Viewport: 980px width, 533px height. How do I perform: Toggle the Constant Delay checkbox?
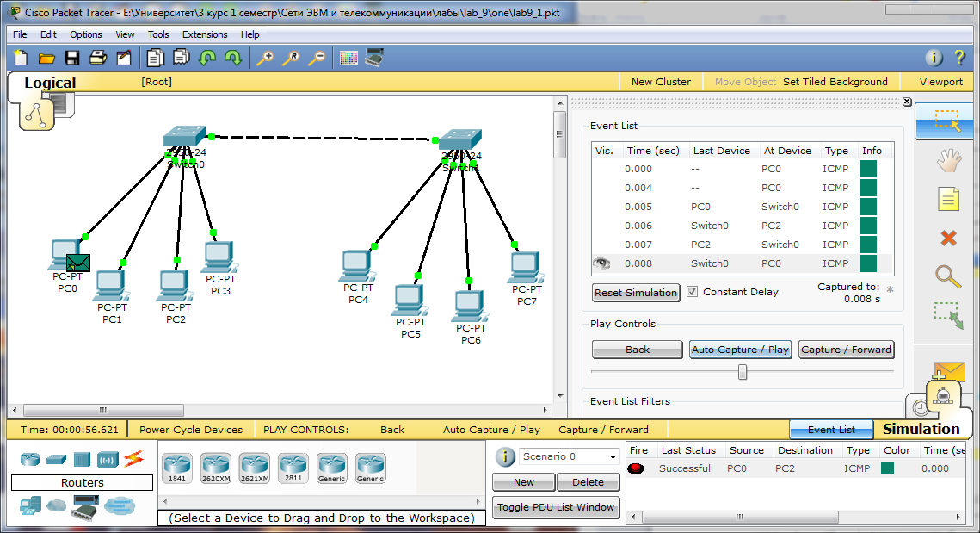tap(692, 292)
